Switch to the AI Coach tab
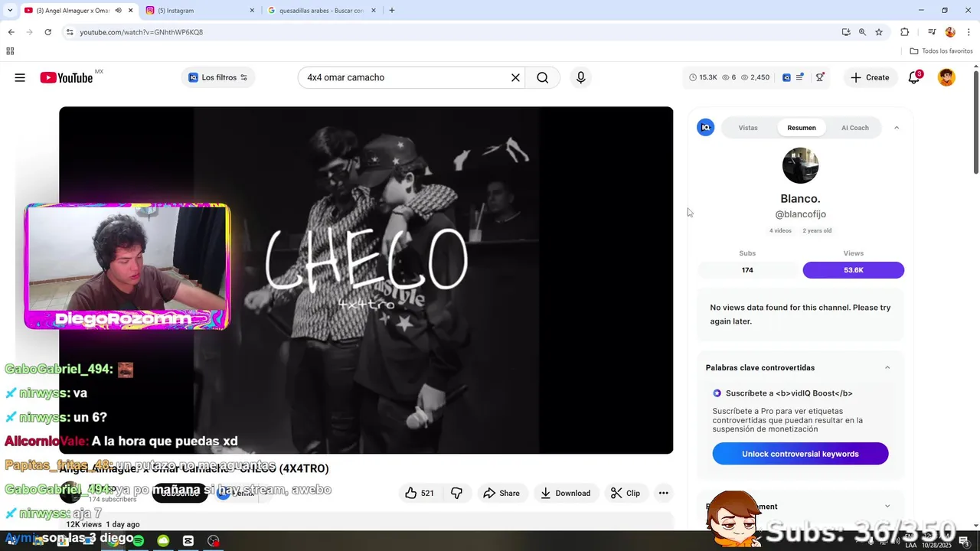Viewport: 980px width, 551px height. 855,128
